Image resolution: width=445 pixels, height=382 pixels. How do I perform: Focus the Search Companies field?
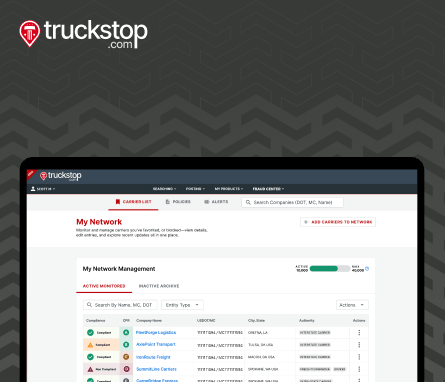292,202
